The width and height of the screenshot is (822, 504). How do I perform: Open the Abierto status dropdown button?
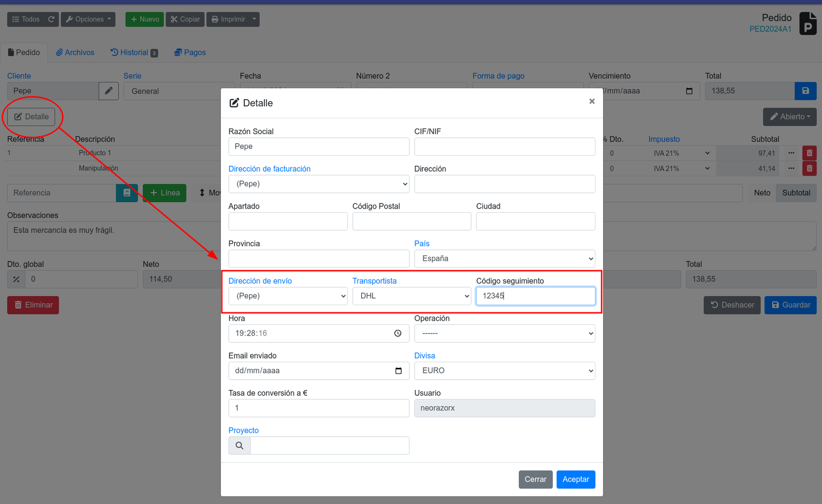click(790, 117)
